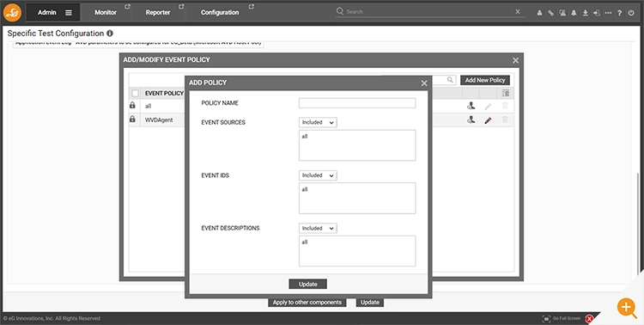Screen dimensions: 644x325
Task: Click the view policy icon in the 'all' row
Action: click(471, 106)
